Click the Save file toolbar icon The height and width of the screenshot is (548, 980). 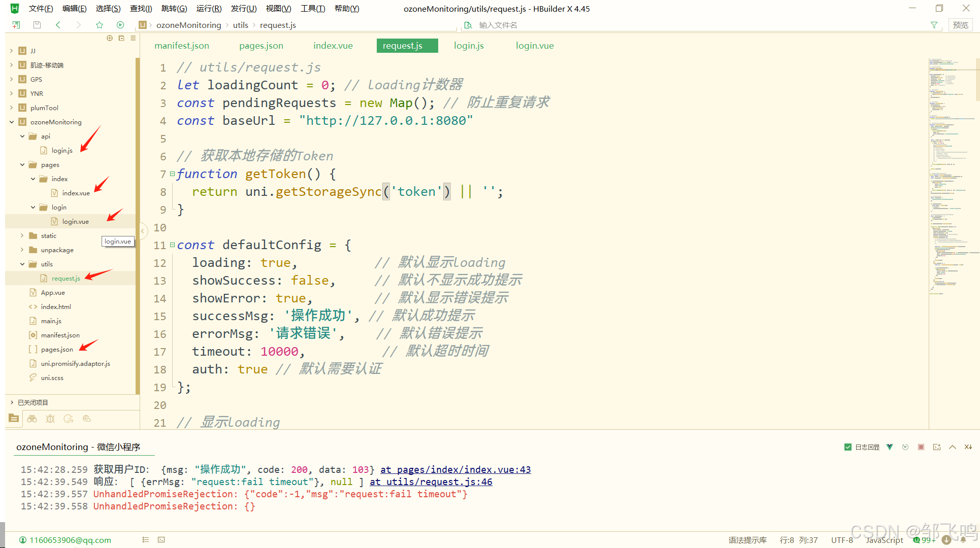click(37, 25)
